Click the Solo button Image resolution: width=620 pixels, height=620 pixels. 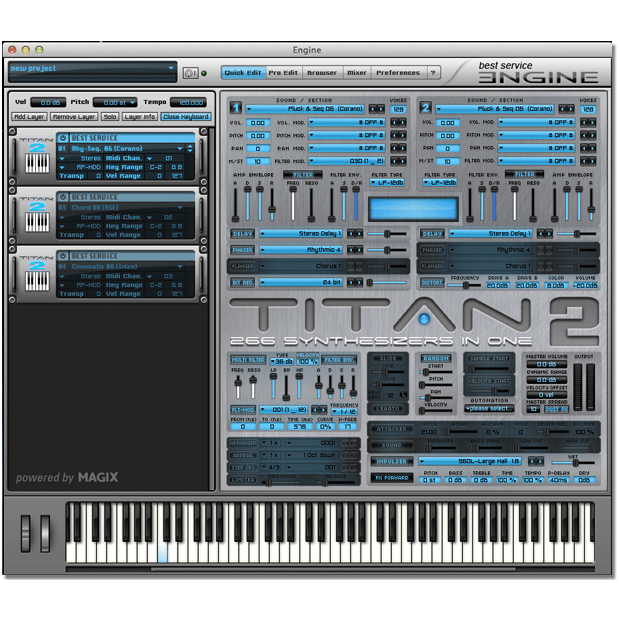point(110,117)
